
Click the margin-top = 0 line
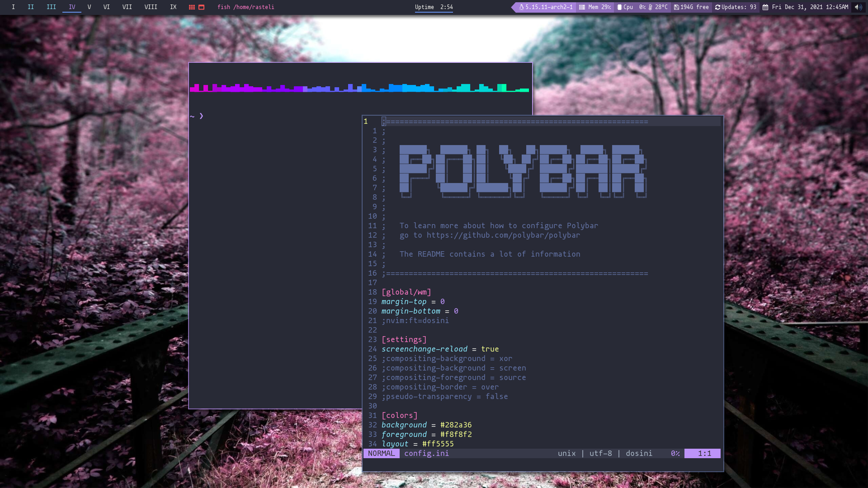click(x=413, y=302)
